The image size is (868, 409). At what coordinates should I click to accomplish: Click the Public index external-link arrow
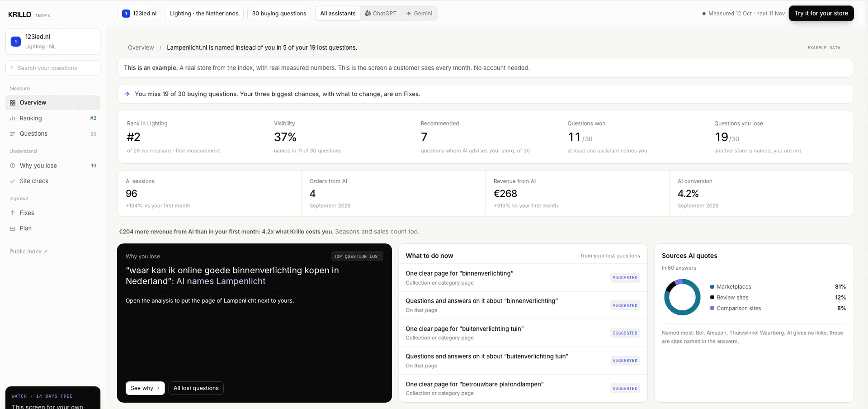click(x=45, y=252)
